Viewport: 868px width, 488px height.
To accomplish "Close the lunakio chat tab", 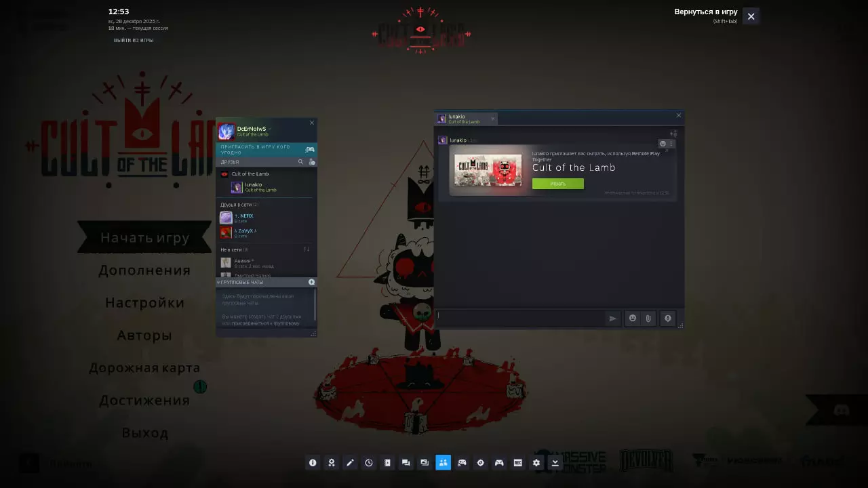I will click(x=493, y=119).
